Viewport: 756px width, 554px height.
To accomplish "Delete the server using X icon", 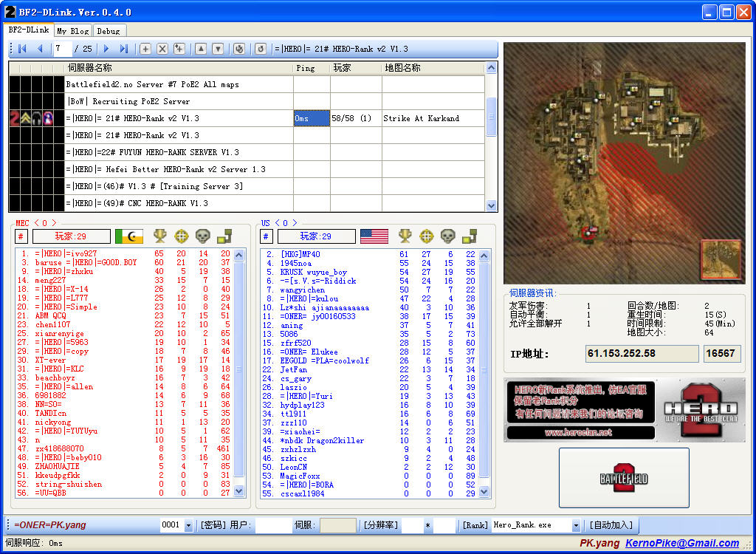I will click(x=162, y=49).
